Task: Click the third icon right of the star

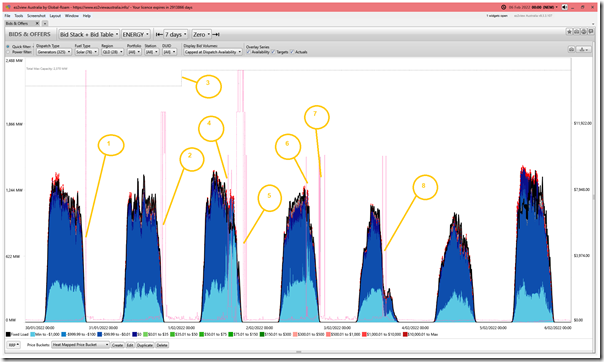Action: click(584, 32)
